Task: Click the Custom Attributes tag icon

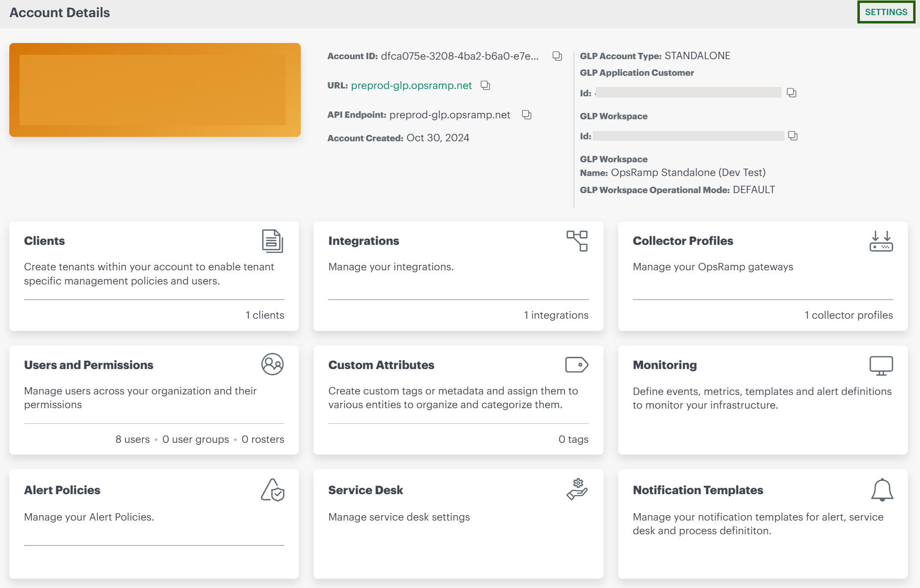Action: pos(577,365)
